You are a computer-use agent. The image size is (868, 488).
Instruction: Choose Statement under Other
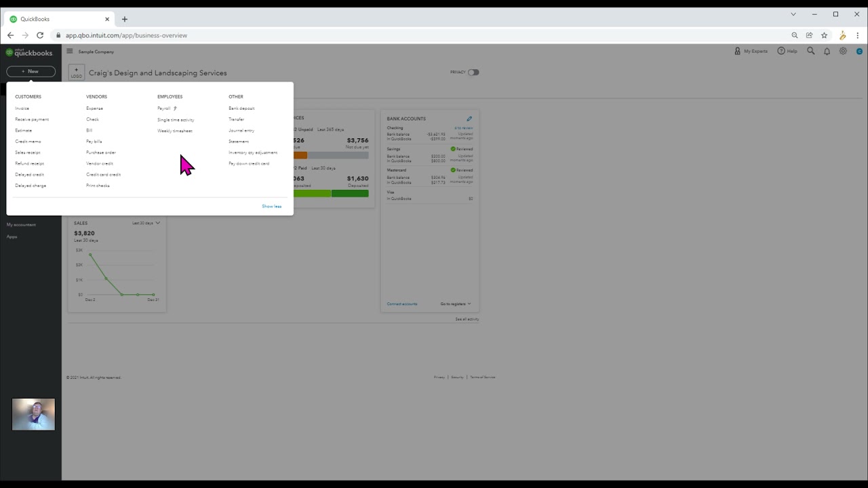point(239,142)
